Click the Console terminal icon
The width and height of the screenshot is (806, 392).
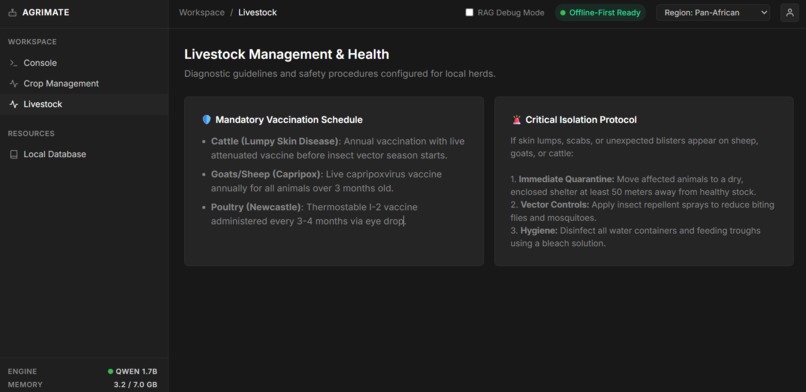coord(14,63)
